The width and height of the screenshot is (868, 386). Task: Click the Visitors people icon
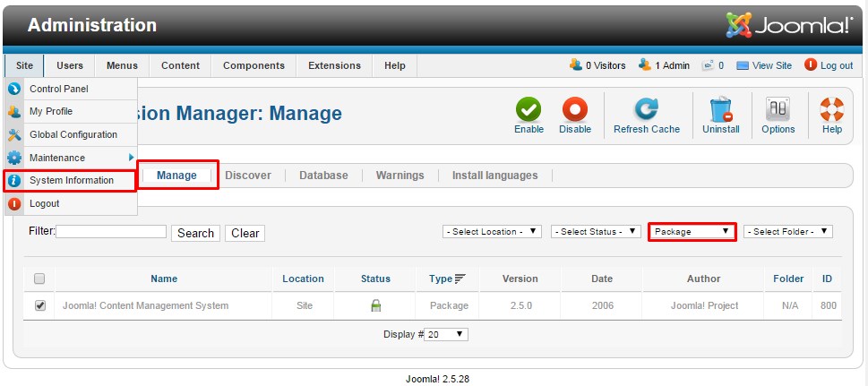(x=576, y=64)
